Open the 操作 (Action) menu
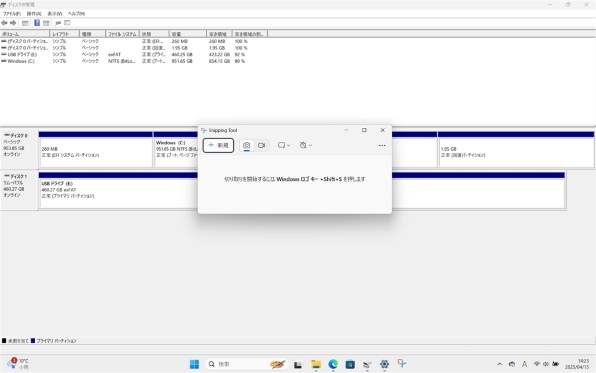The width and height of the screenshot is (596, 373). 34,13
